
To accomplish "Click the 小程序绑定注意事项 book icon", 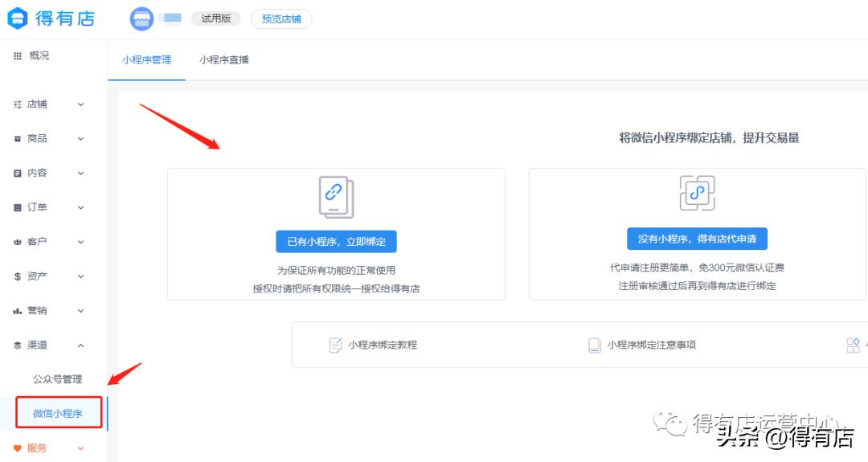I will coord(594,345).
